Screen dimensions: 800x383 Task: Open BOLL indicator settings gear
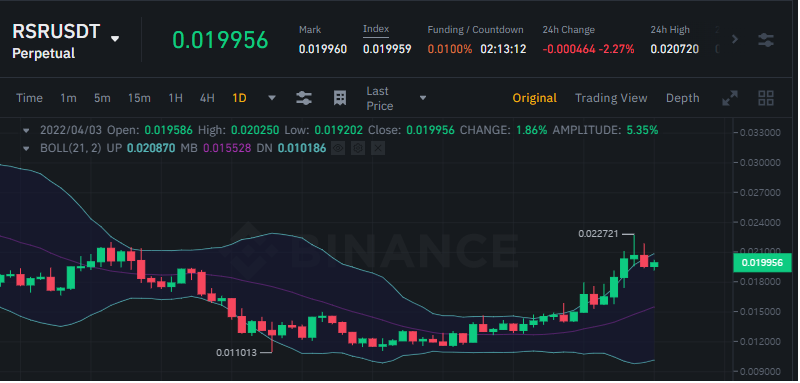358,148
